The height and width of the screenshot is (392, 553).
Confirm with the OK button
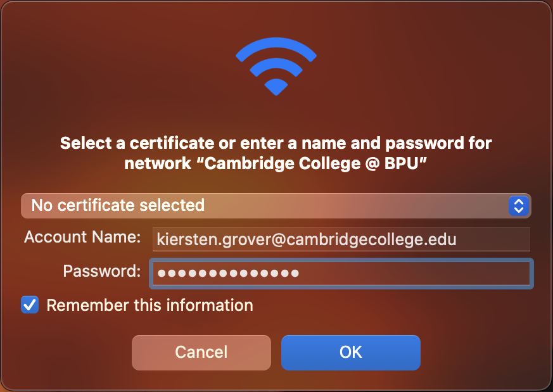[x=350, y=352]
